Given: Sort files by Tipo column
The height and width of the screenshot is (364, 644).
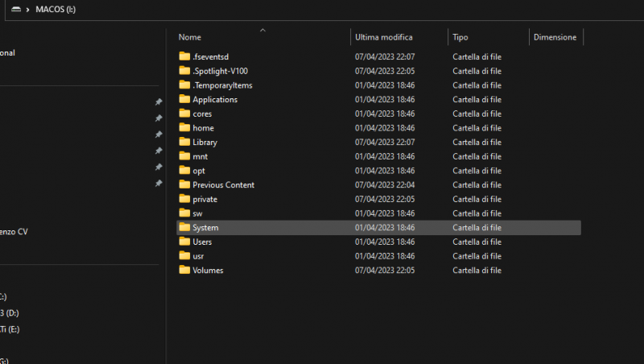Looking at the screenshot, I should click(460, 37).
